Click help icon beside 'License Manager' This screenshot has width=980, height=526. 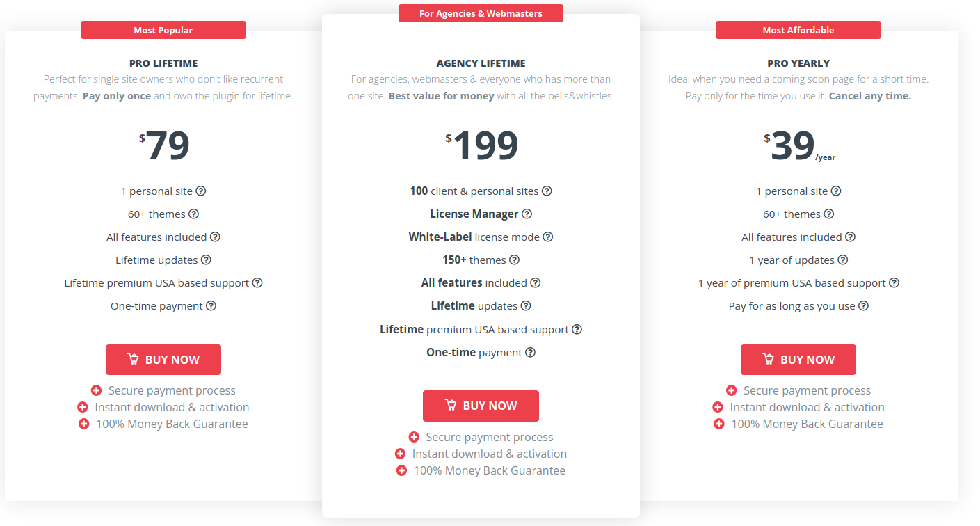pos(527,214)
